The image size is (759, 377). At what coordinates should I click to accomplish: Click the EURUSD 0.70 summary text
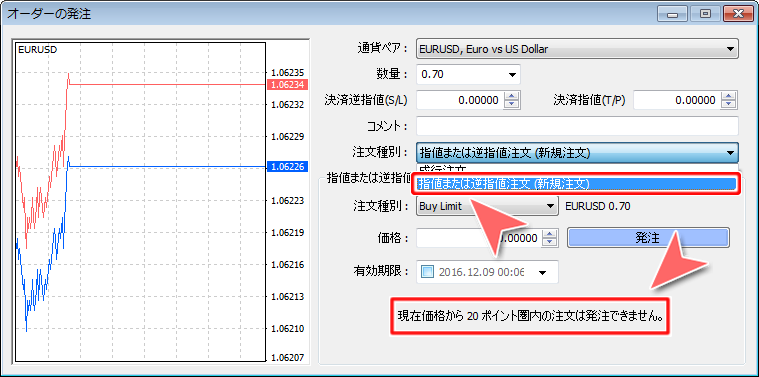click(598, 206)
